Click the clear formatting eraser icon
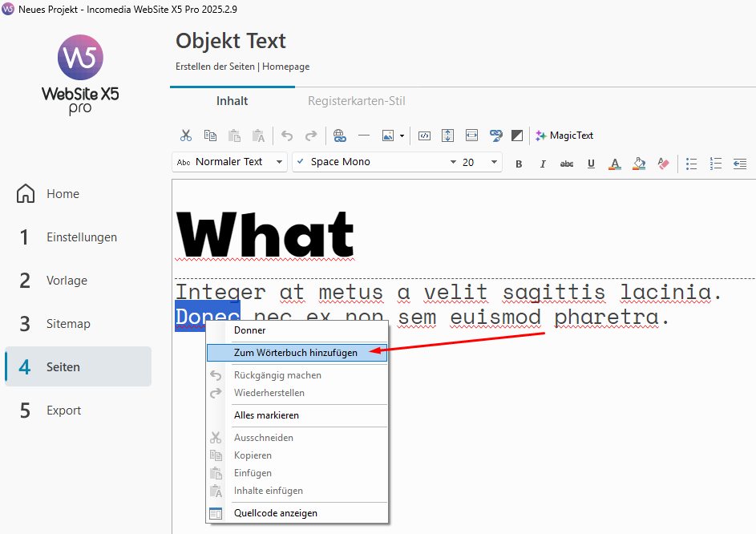756x534 pixels. pos(663,163)
